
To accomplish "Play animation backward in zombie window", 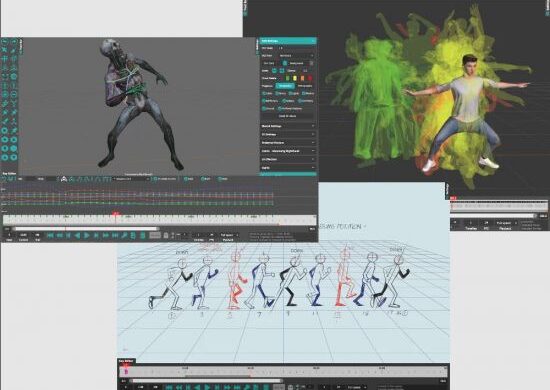I will point(78,235).
